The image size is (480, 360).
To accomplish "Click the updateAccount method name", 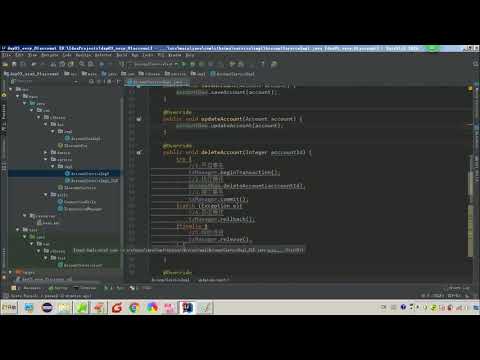I will pos(221,119).
